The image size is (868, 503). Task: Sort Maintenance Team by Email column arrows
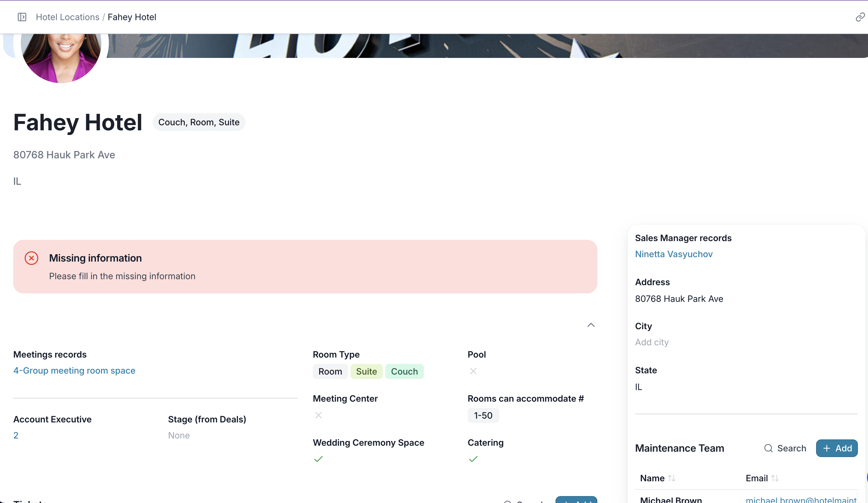point(775,478)
